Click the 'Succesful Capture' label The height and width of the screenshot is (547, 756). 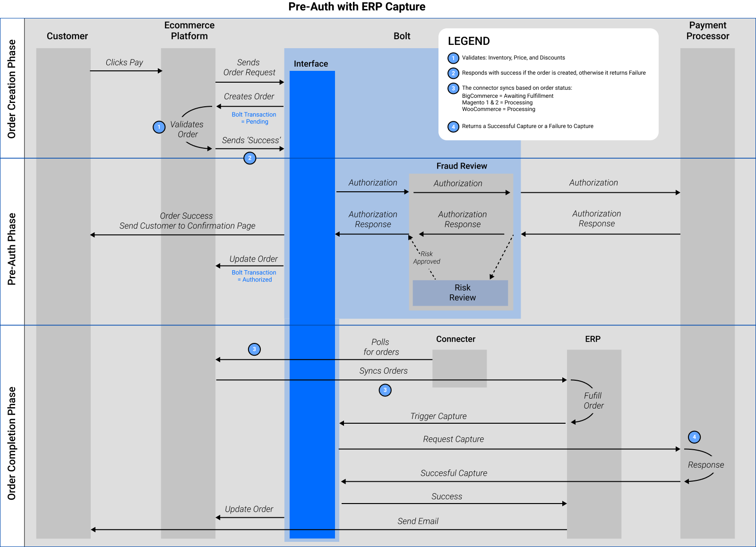454,473
